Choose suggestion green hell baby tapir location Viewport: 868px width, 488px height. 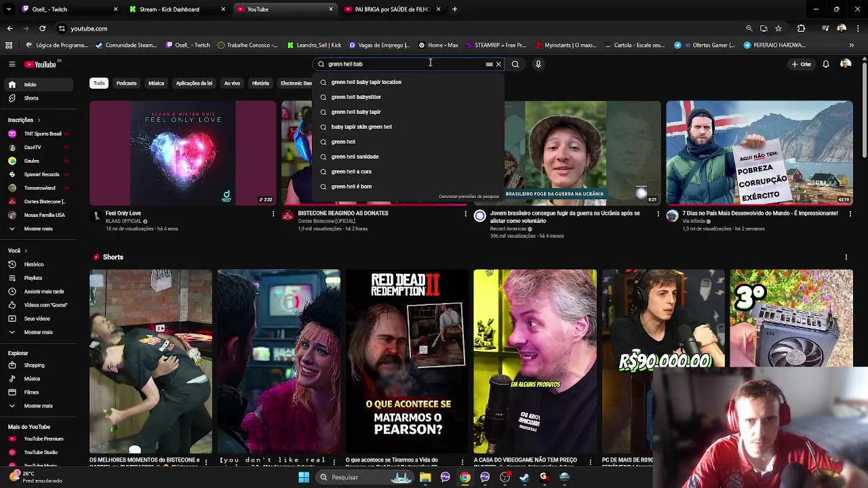408,83
